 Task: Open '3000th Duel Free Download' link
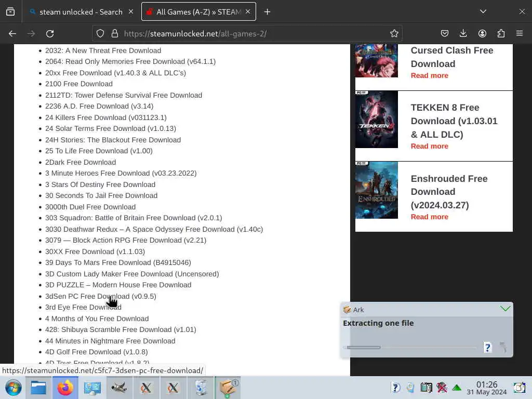[90, 207]
